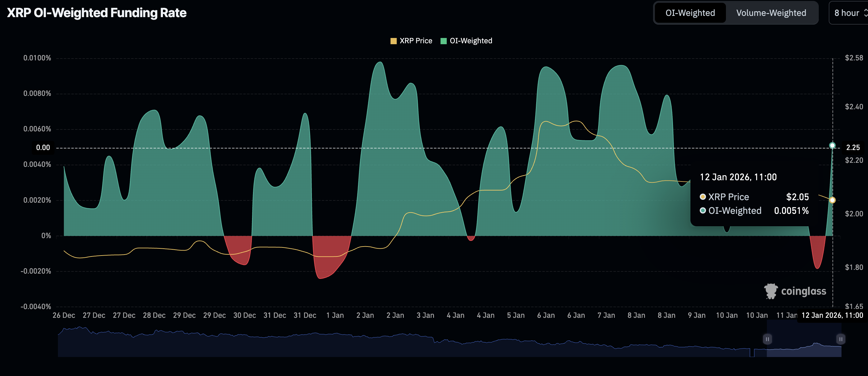This screenshot has width=868, height=376.
Task: Click the 0.00 crosshair axis label
Action: (x=43, y=148)
